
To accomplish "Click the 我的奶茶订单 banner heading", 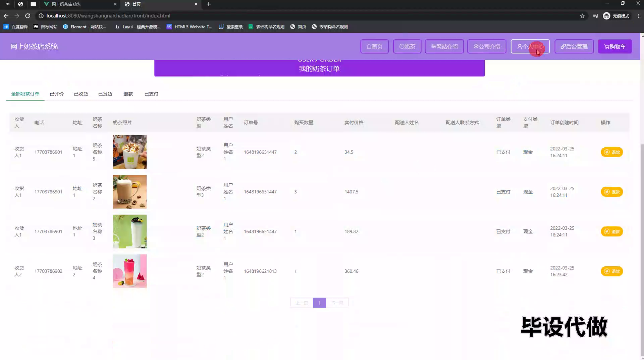I will [319, 69].
